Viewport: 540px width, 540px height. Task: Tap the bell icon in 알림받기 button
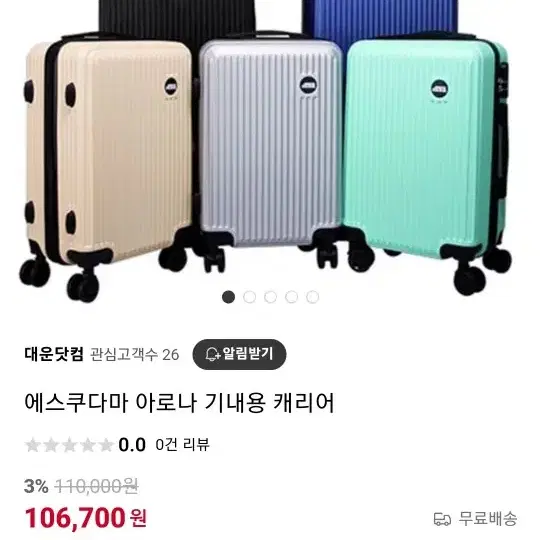212,354
